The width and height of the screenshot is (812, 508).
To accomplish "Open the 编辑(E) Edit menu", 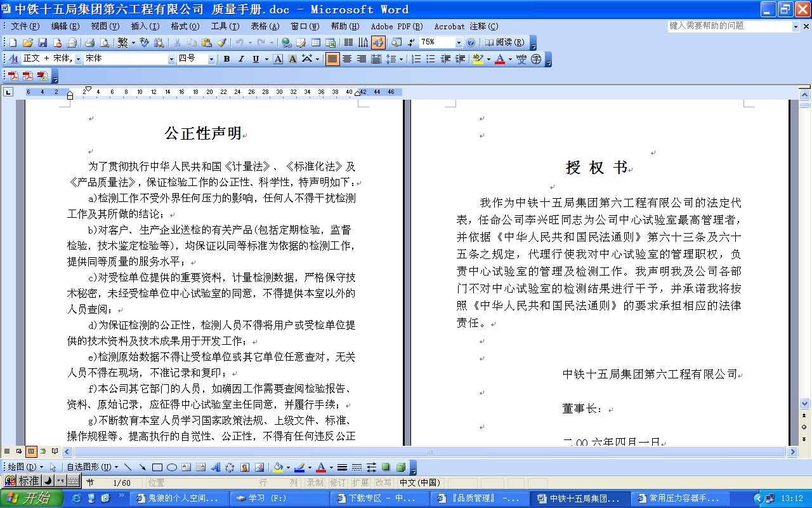I will click(65, 26).
